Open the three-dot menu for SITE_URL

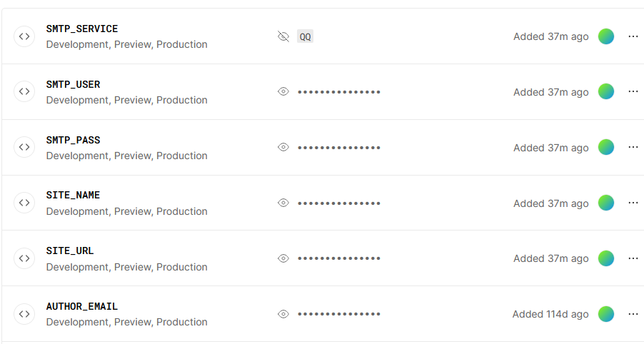click(633, 258)
